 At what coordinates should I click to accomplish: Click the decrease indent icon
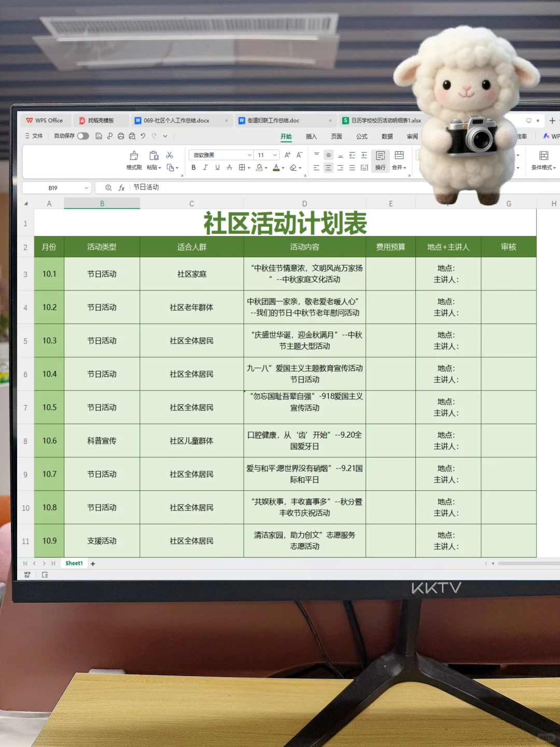coord(352,155)
